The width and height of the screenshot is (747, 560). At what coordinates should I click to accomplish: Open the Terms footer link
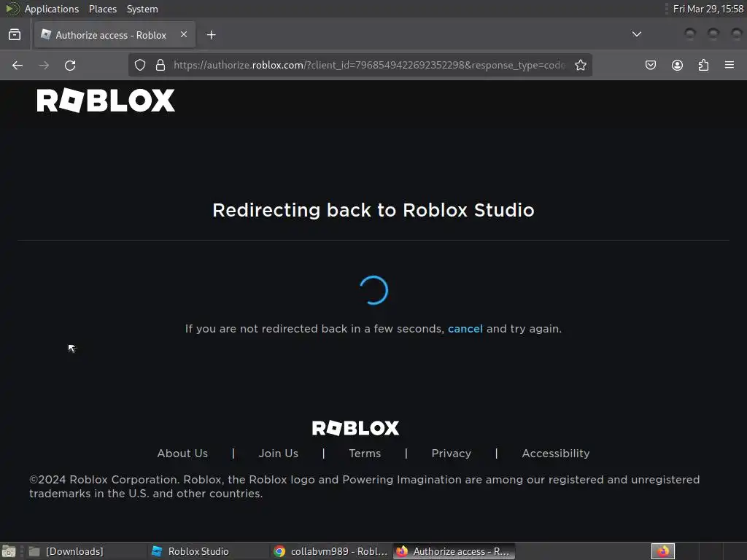(x=365, y=454)
